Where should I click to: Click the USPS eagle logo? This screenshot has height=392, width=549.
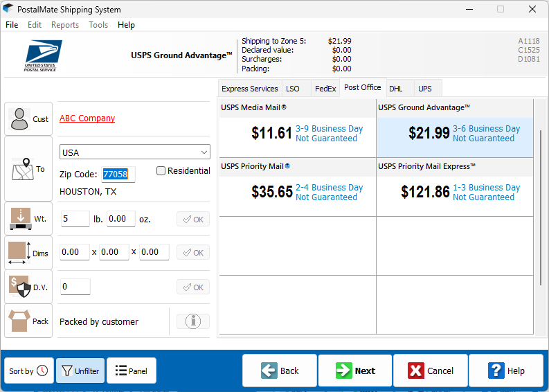pos(43,55)
